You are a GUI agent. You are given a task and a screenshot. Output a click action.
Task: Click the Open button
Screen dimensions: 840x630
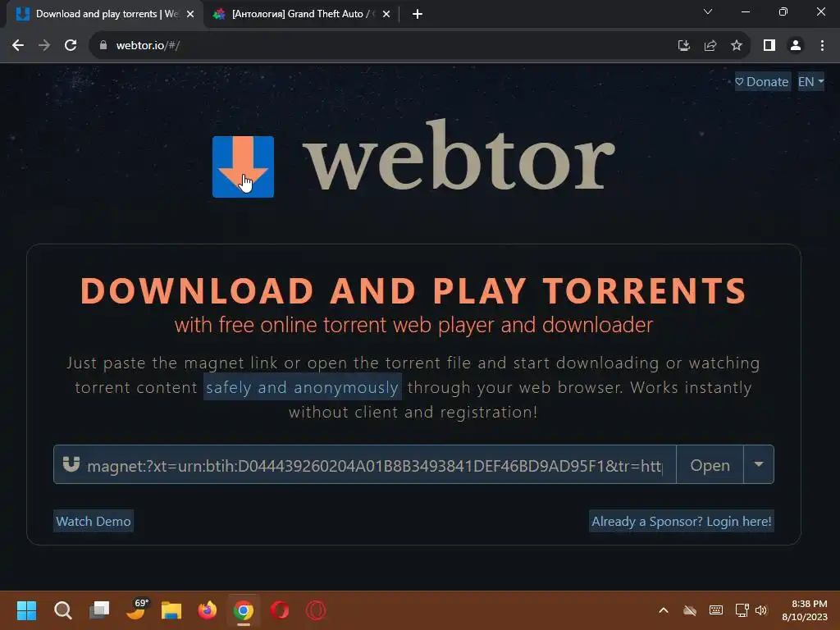tap(710, 464)
